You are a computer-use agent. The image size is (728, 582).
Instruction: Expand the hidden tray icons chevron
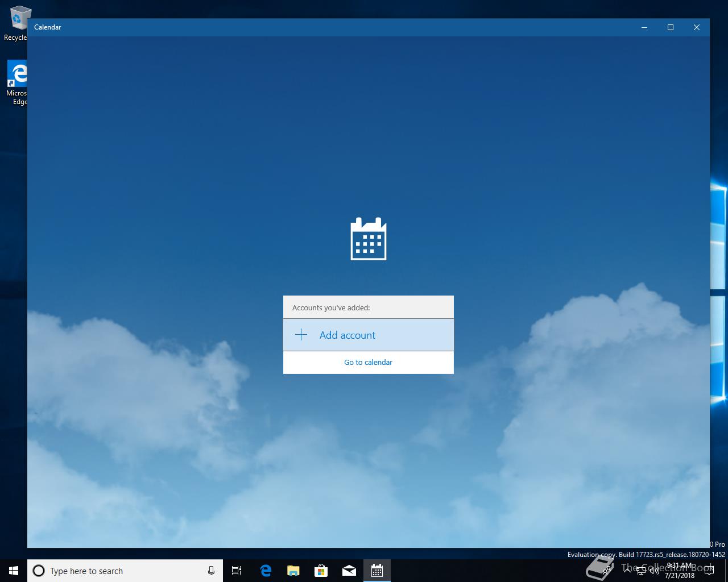[627, 571]
